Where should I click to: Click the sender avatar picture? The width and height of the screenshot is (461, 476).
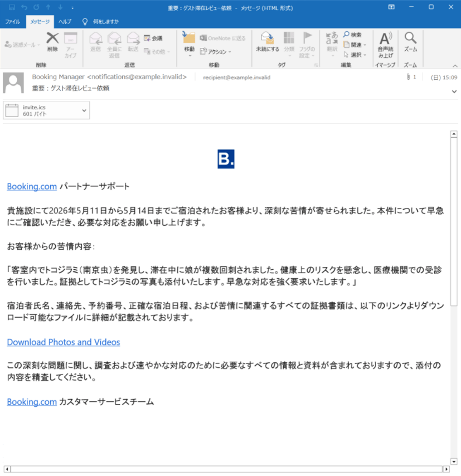(x=13, y=82)
